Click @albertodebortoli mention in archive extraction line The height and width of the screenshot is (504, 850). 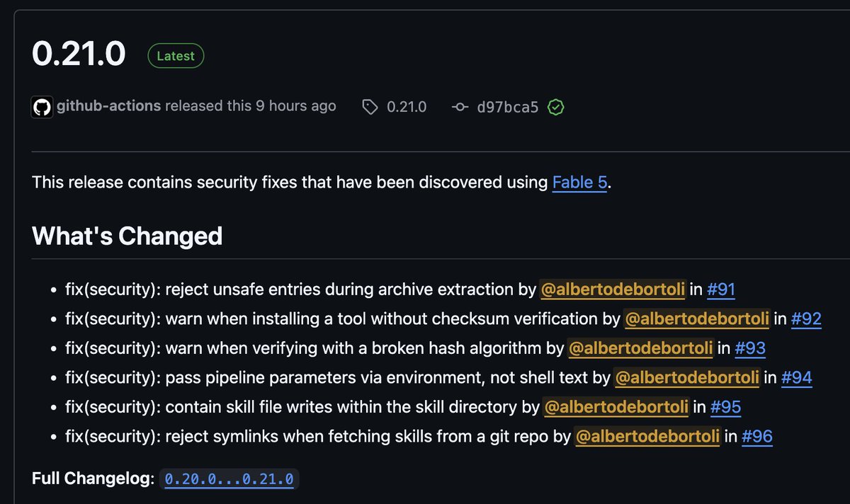tap(613, 289)
